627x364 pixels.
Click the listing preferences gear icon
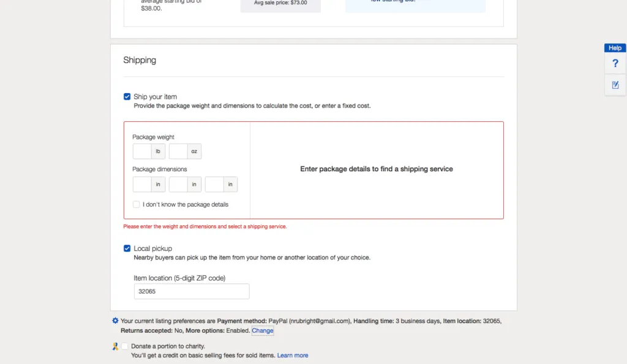(x=115, y=320)
